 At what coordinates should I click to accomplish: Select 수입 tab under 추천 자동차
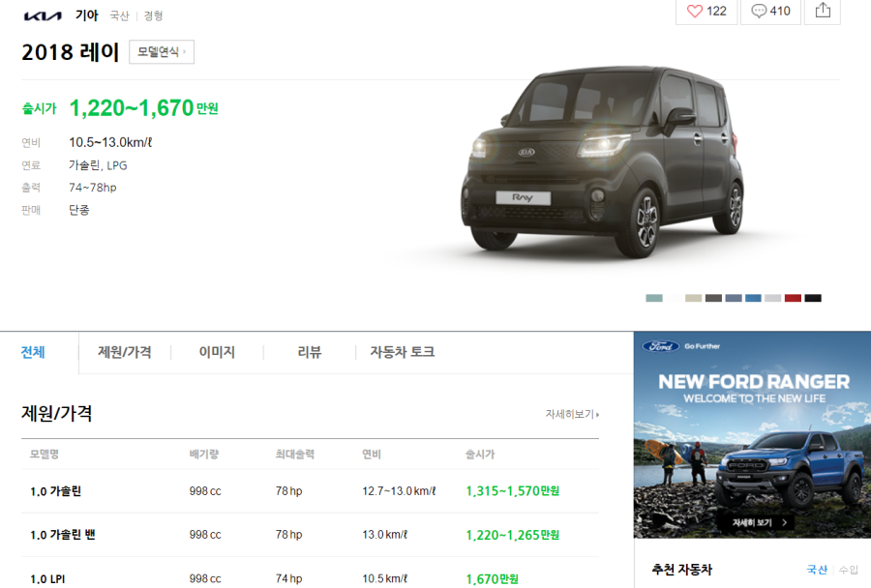[x=848, y=570]
